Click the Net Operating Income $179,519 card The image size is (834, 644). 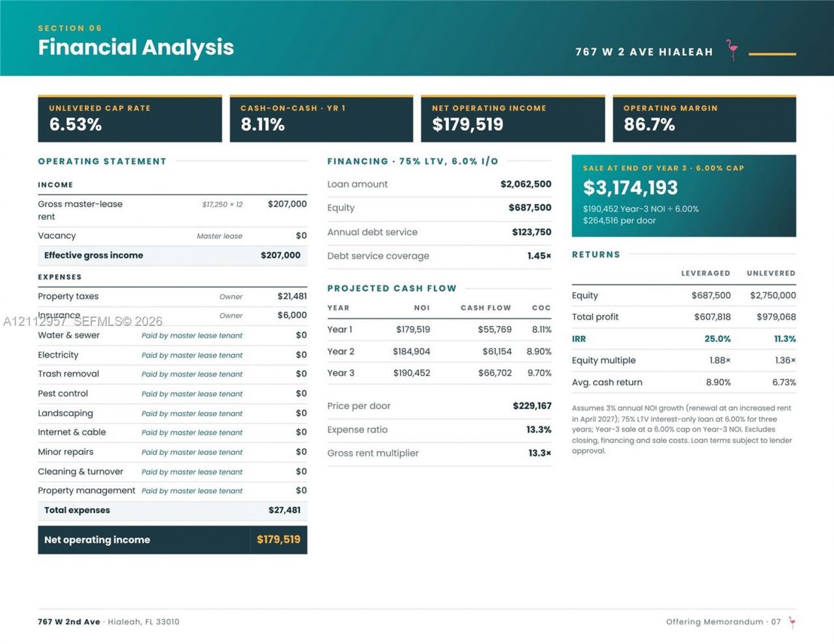513,119
